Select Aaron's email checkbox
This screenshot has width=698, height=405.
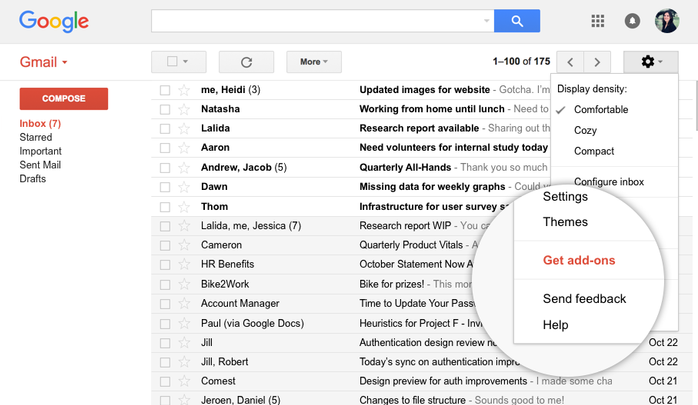tap(165, 148)
